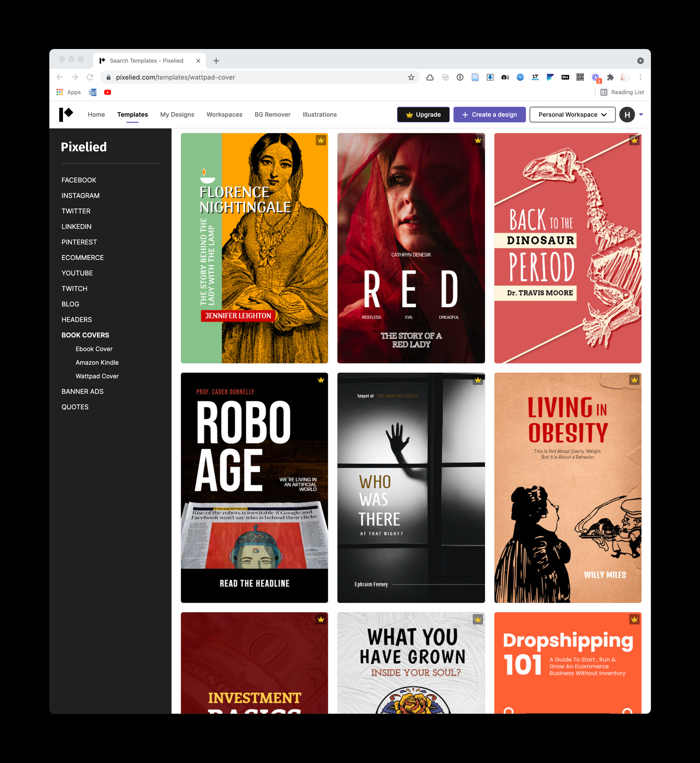Open the My Designs tab

coord(177,114)
